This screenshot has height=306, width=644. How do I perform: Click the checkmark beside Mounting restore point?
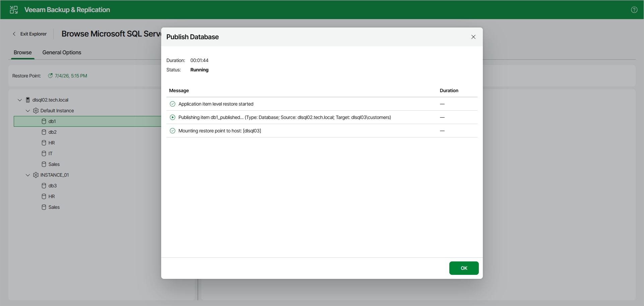pyautogui.click(x=173, y=131)
